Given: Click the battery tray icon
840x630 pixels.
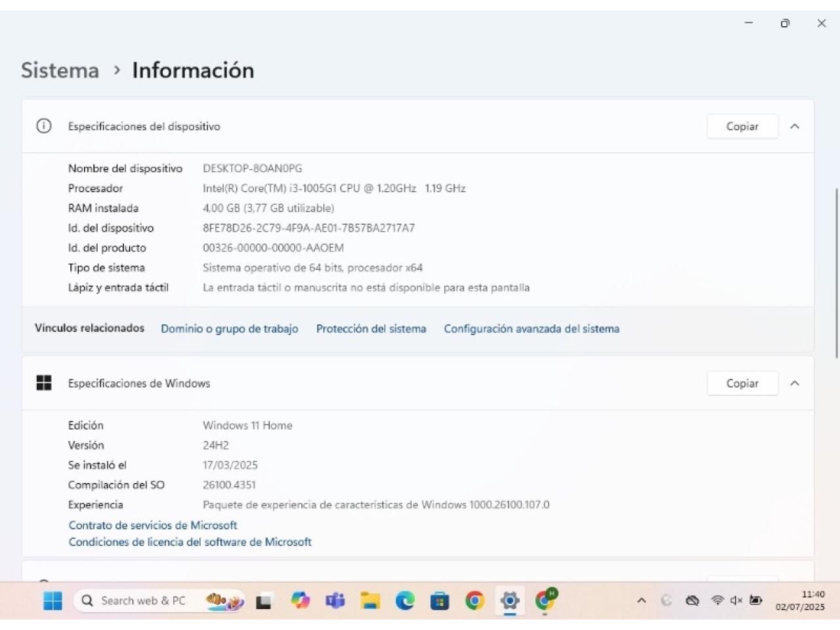Looking at the screenshot, I should click(x=756, y=600).
